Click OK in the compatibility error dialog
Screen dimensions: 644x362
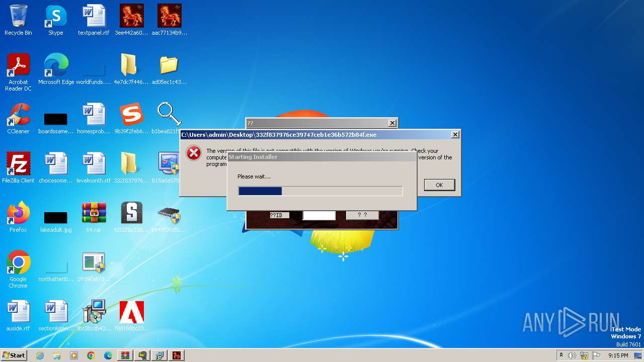pos(439,185)
